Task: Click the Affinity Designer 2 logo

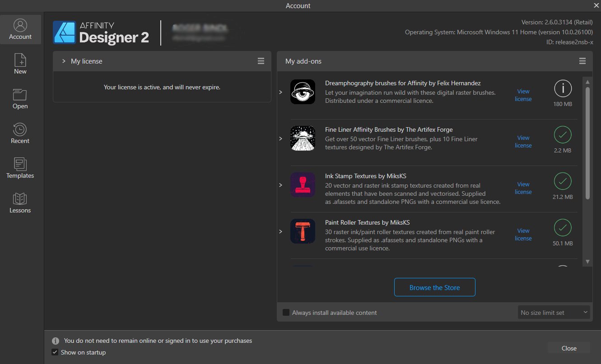Action: pyautogui.click(x=101, y=32)
